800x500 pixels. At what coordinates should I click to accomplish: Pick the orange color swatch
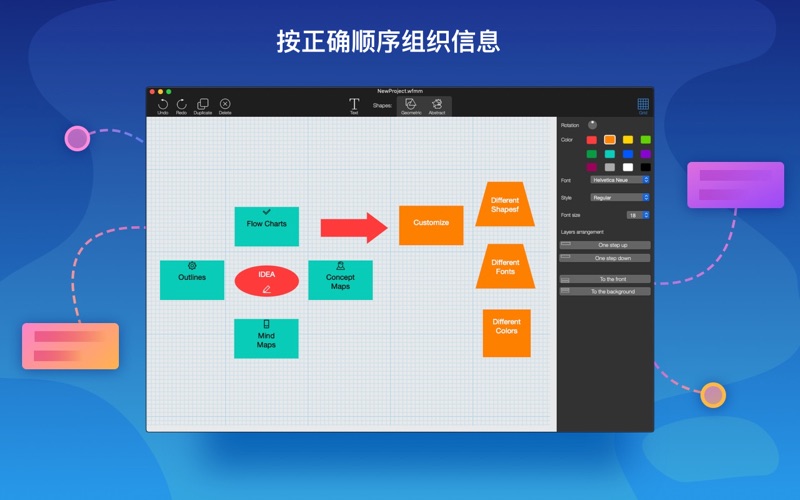[610, 140]
